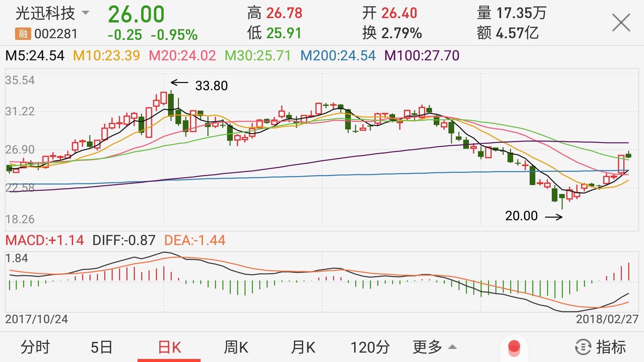This screenshot has width=644, height=362.
Task: Tap the DEA:-1.44 indicator value
Action: click(195, 240)
